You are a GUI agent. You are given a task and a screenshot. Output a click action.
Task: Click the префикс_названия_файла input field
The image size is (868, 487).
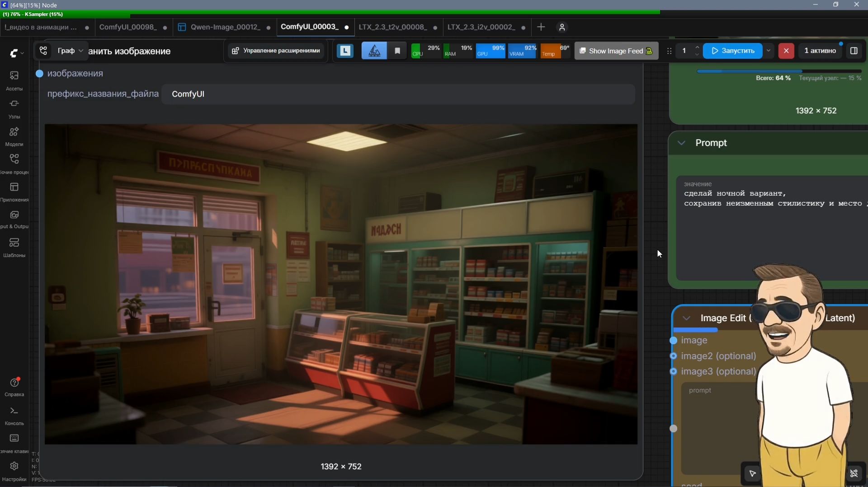pyautogui.click(x=398, y=94)
